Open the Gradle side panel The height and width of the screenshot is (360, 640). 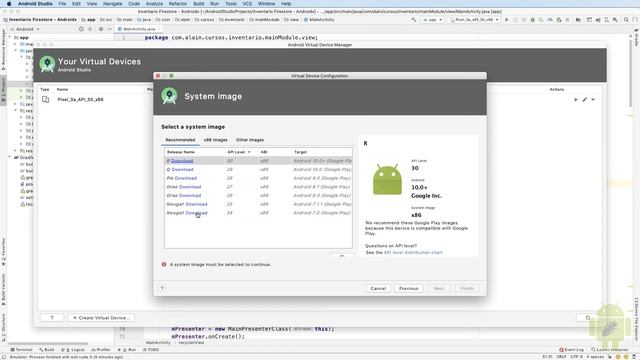pyautogui.click(x=636, y=39)
